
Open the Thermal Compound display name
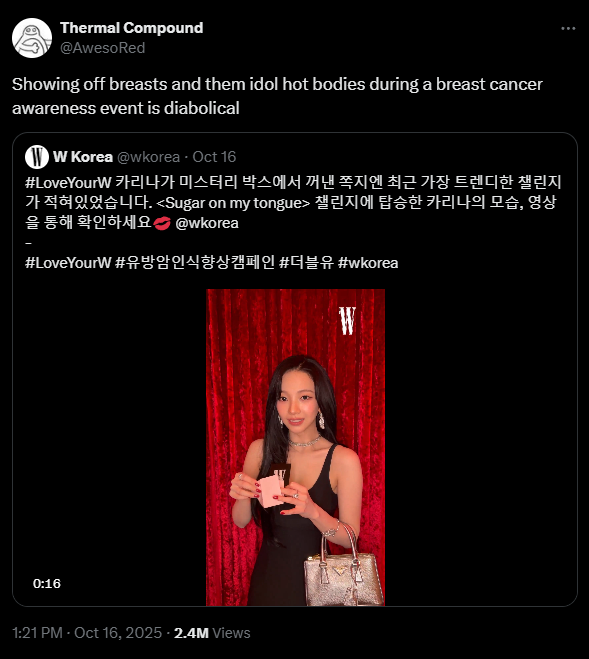click(x=132, y=28)
